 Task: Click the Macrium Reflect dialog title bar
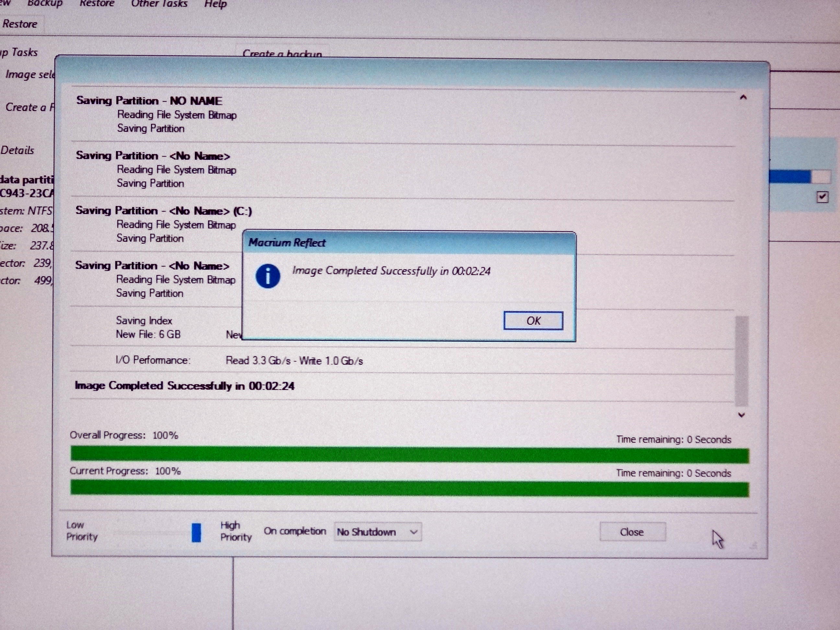(409, 243)
